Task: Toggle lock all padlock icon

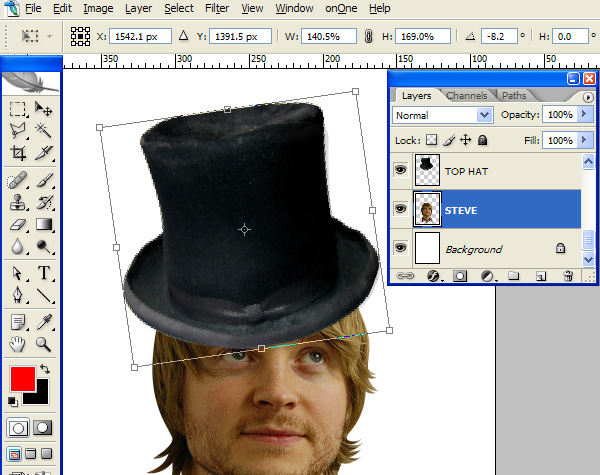Action: (483, 140)
